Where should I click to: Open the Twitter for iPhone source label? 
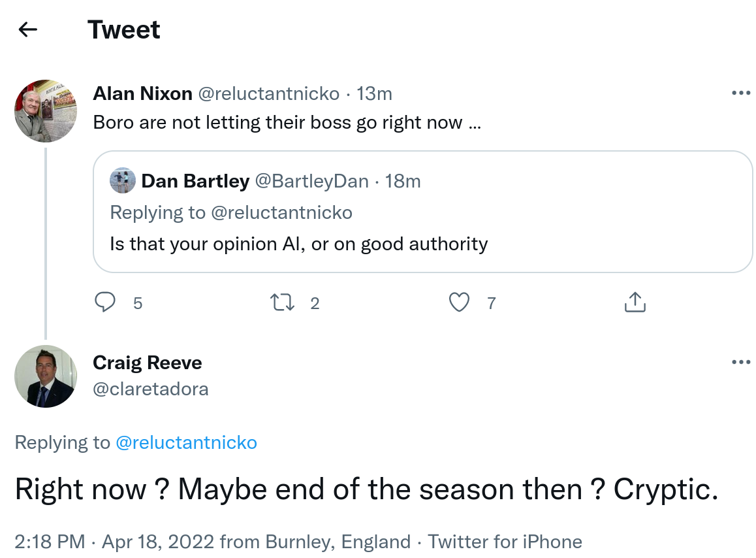tap(505, 542)
